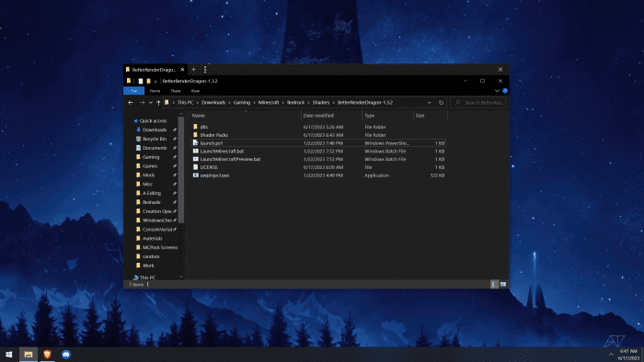Open the help question mark icon
The image size is (644, 362).
[505, 91]
